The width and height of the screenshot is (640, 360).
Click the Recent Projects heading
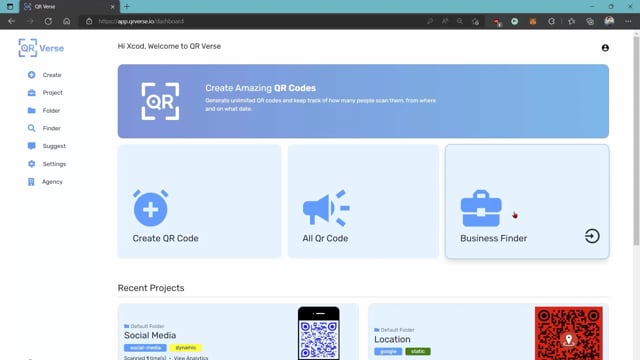point(151,288)
